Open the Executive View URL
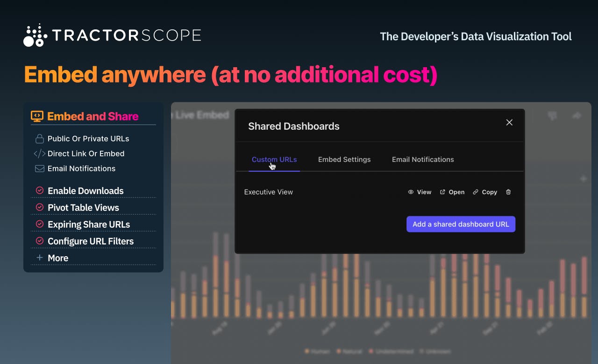This screenshot has height=364, width=598. tap(452, 192)
